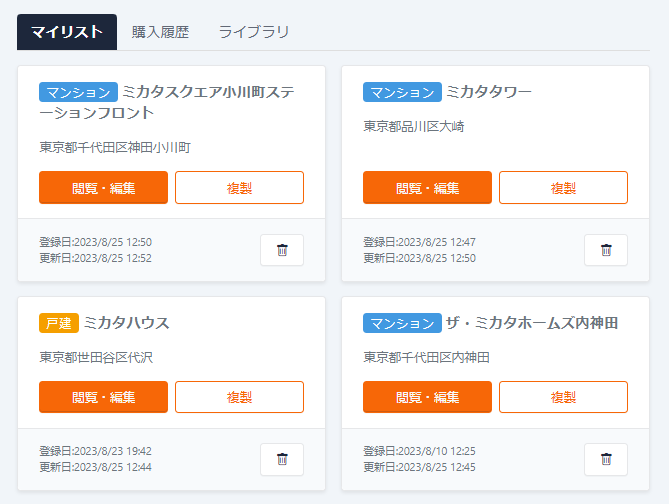Viewport: 669px width, 504px height.
Task: Select the マイリスト tab
Action: point(67,32)
